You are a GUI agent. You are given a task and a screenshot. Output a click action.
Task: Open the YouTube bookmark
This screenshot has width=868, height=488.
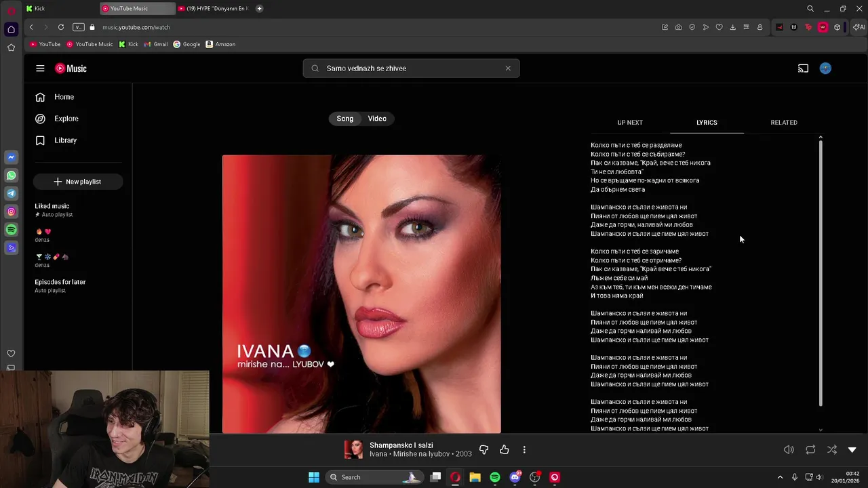click(45, 44)
